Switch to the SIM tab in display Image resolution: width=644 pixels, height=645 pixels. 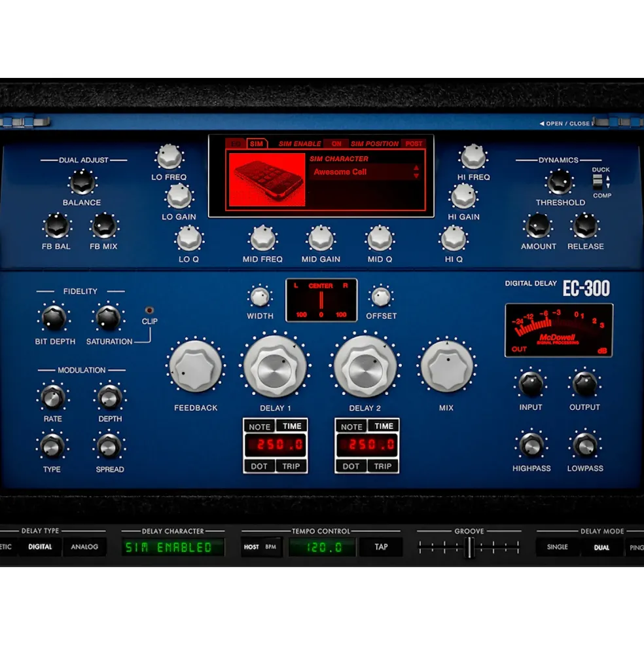point(257,143)
